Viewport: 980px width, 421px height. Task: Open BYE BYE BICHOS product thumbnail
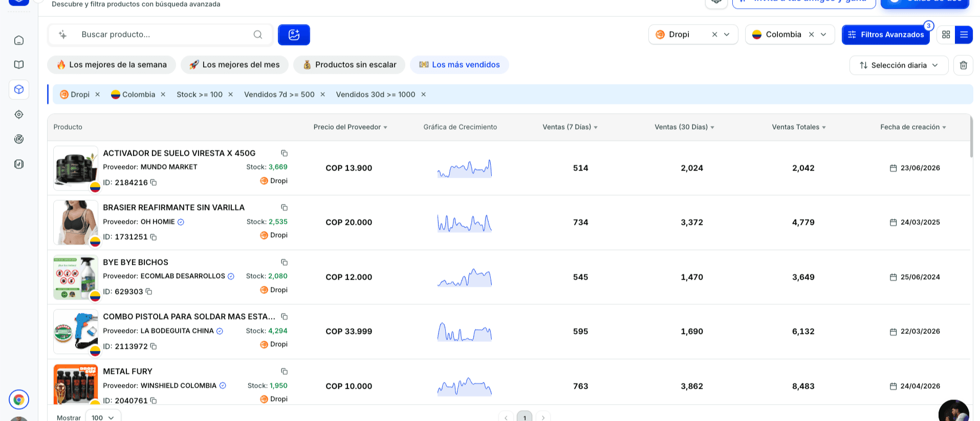pyautogui.click(x=76, y=277)
